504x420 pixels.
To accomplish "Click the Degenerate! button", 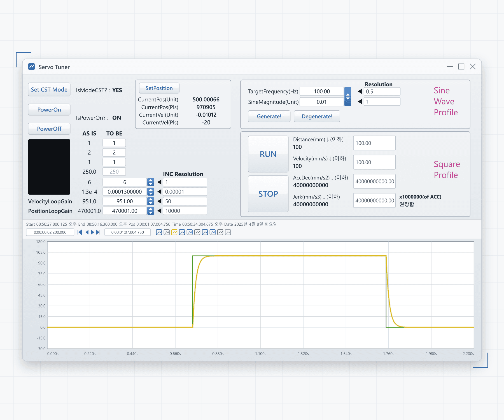I will [317, 116].
